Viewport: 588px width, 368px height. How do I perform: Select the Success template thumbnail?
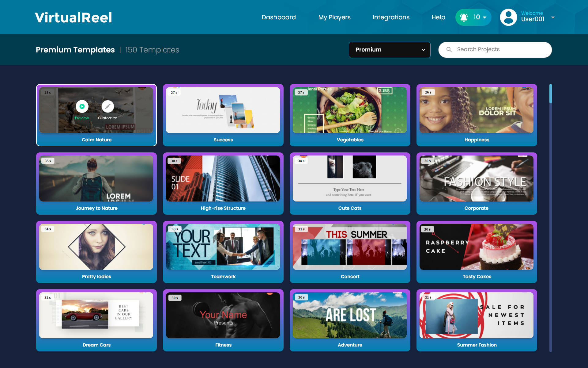point(223,110)
